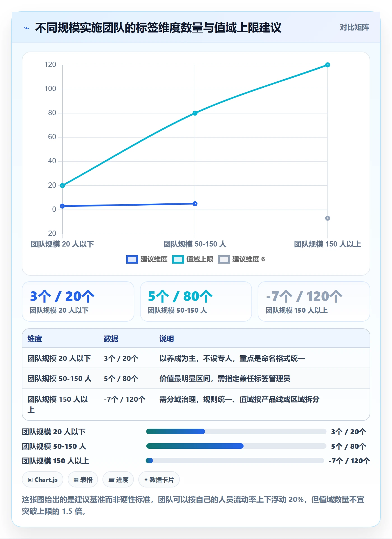Click the 数据 column header

[x=111, y=339]
